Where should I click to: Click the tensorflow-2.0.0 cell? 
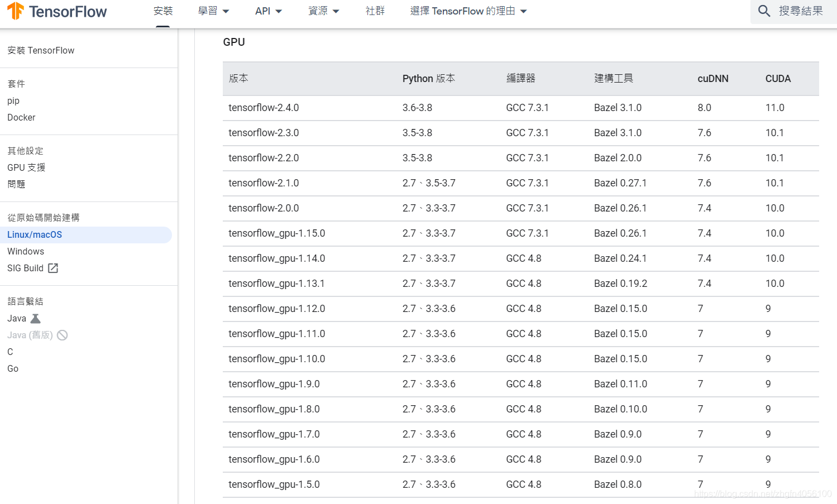pos(264,208)
